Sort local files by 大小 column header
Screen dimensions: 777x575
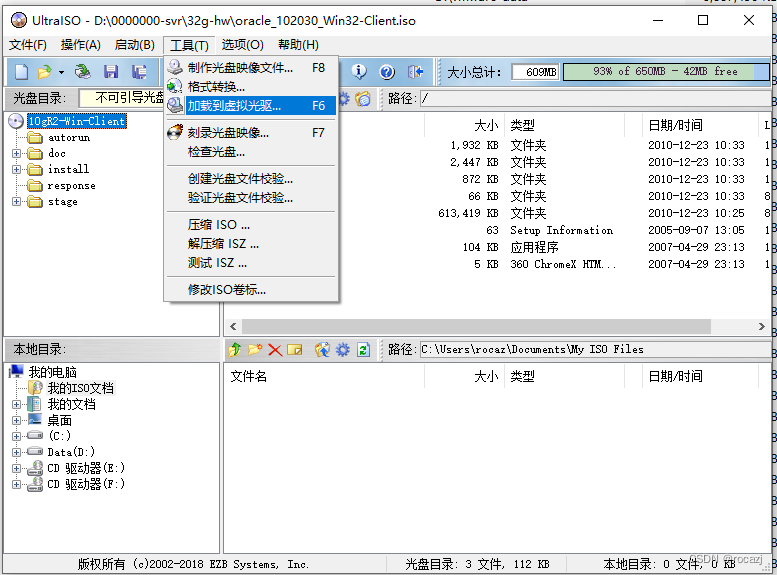point(464,376)
